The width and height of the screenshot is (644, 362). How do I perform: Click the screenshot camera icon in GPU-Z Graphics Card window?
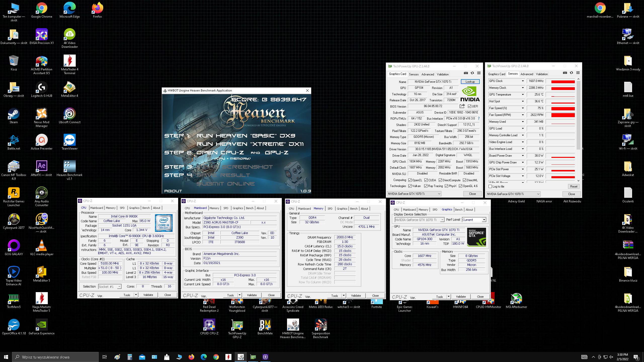(x=466, y=73)
